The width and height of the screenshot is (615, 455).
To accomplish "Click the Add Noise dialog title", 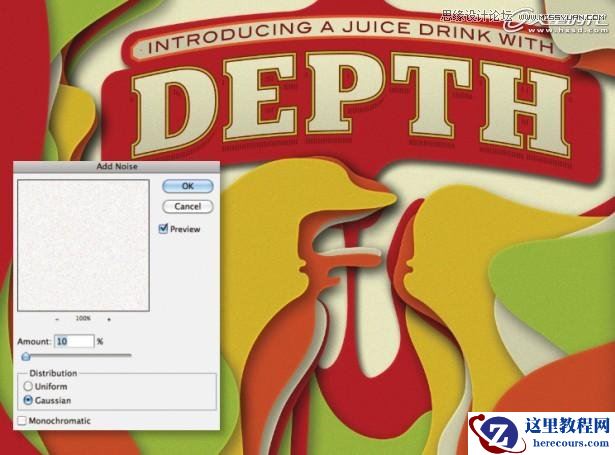I will pyautogui.click(x=117, y=166).
